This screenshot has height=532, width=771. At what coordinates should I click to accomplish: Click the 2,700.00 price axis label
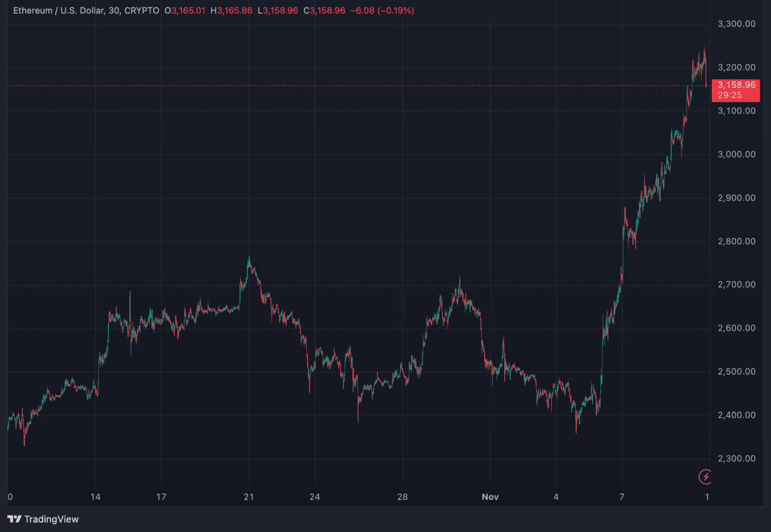pos(737,284)
